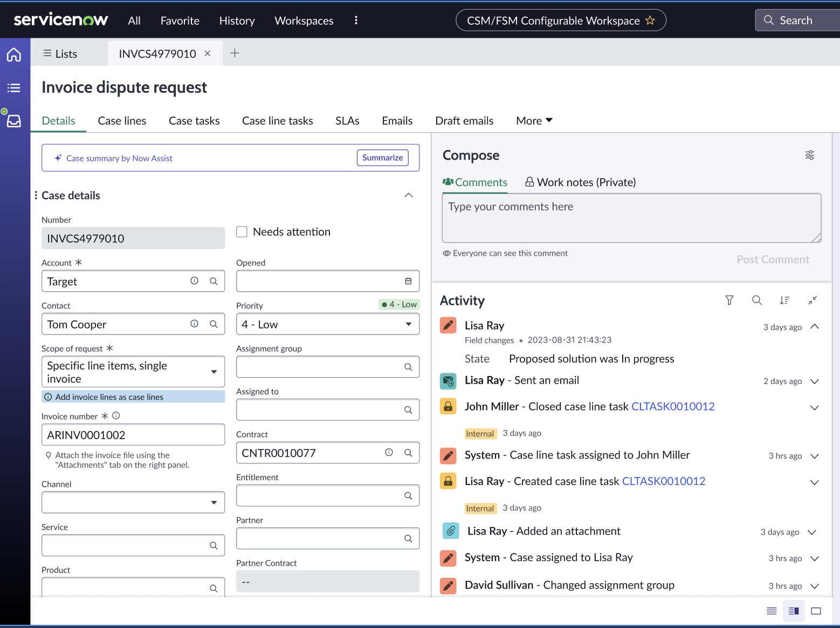Viewport: 840px width, 628px height.
Task: Click the Search box in the header
Action: click(x=797, y=21)
